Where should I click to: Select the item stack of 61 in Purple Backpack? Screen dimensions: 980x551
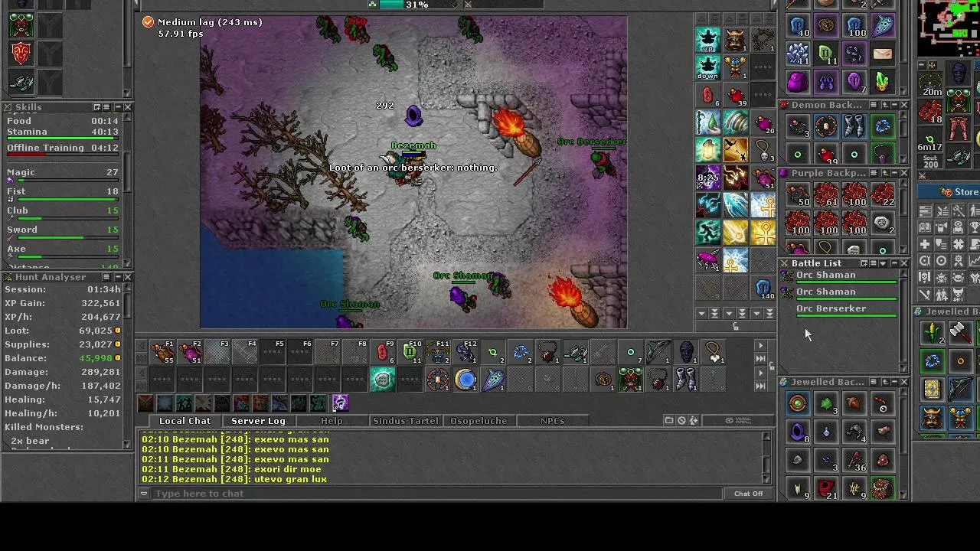tap(825, 194)
